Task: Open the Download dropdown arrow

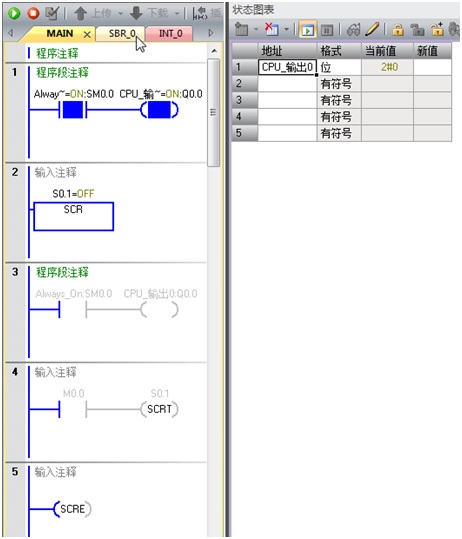Action: point(177,14)
